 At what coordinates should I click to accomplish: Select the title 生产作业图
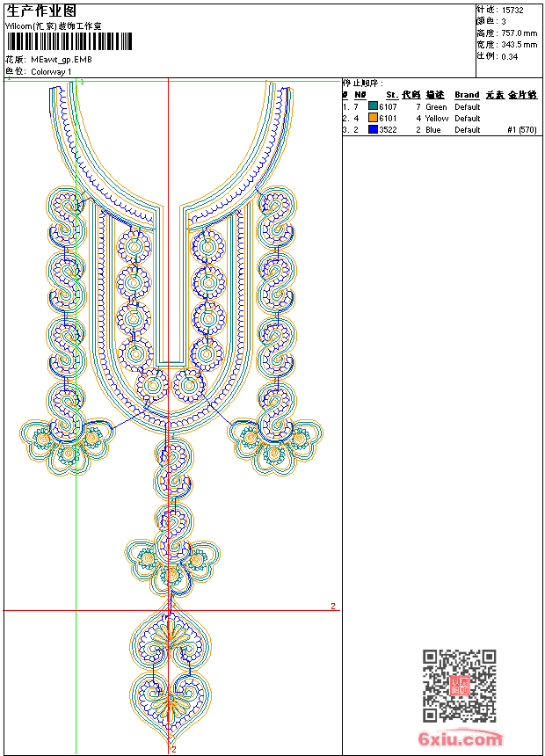[41, 11]
